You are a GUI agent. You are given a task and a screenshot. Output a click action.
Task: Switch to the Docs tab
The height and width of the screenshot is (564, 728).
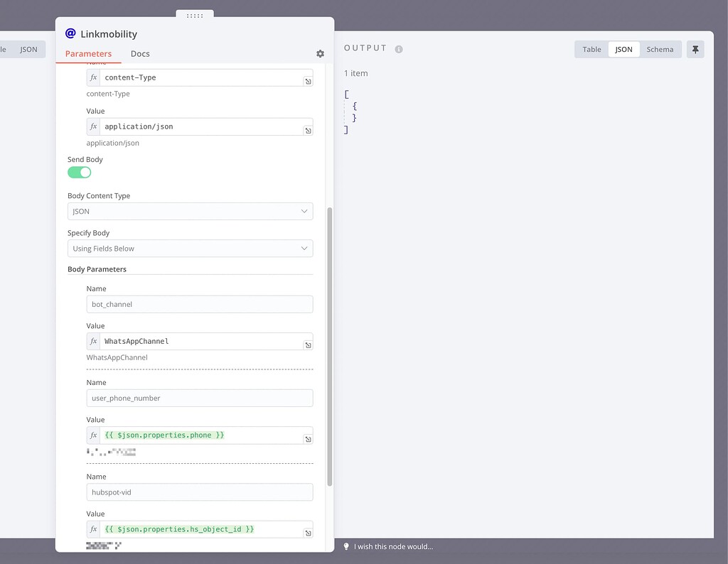tap(140, 53)
